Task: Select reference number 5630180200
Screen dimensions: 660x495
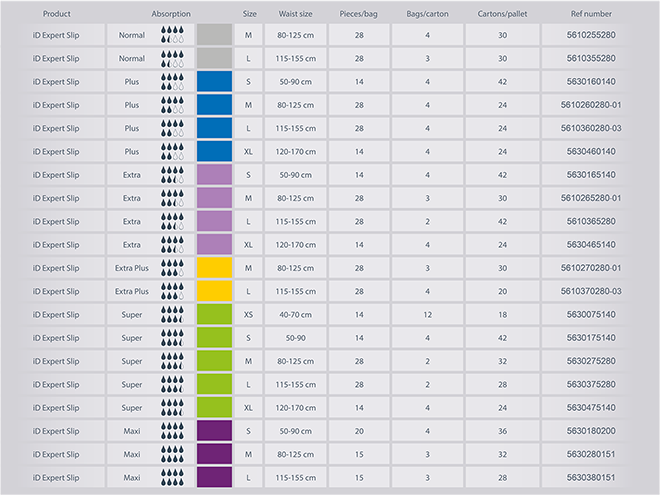Action: pos(591,431)
